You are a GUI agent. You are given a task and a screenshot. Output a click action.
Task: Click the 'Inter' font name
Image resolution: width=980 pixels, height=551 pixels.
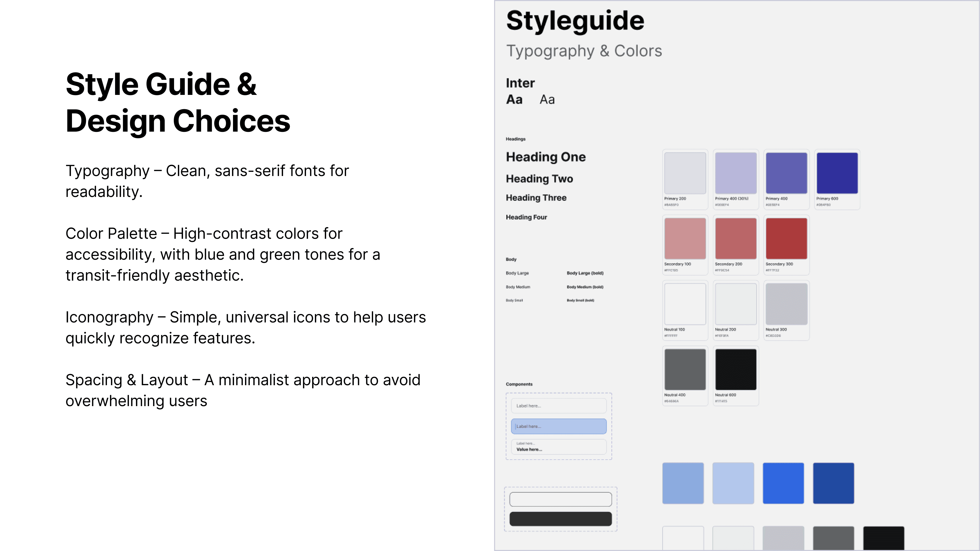pos(520,83)
